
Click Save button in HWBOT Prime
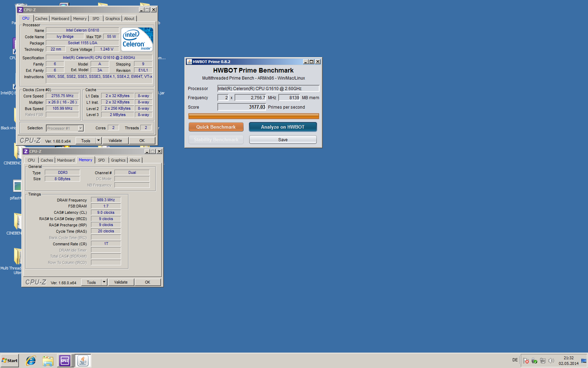click(283, 139)
